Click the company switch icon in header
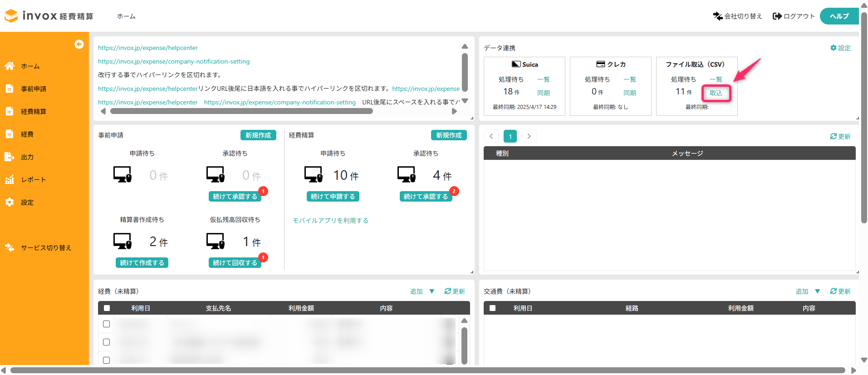This screenshot has height=375, width=868. click(x=717, y=16)
